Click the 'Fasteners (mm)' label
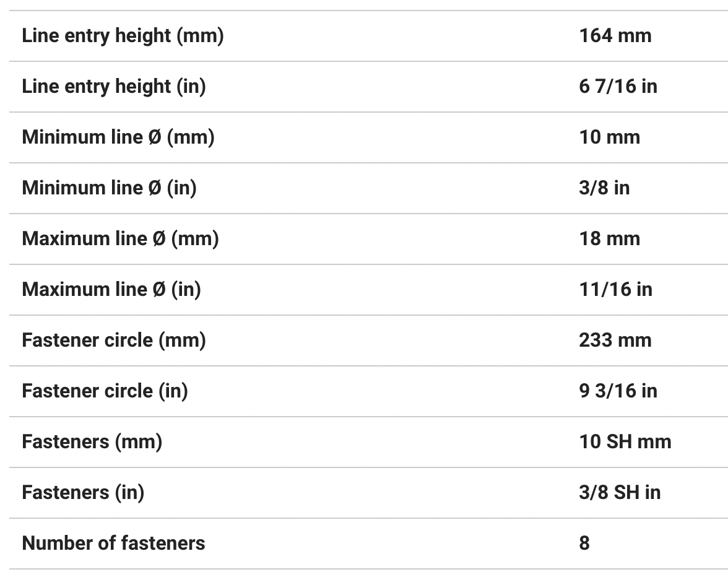Viewport: 728px width, 577px height. 92,442
